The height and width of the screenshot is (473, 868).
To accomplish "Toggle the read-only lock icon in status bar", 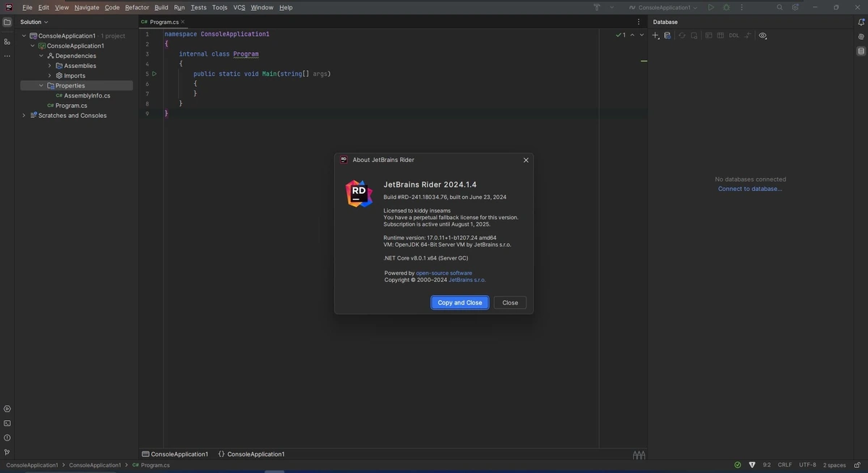I will point(857,465).
